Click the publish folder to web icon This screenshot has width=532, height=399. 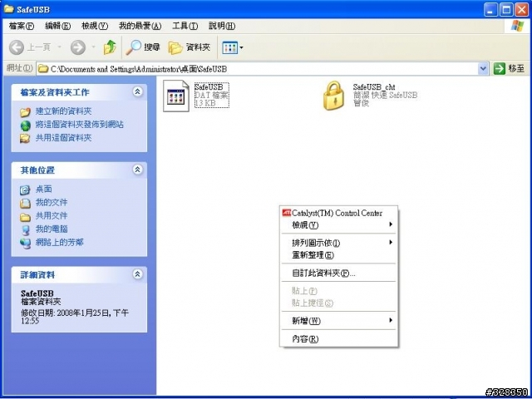pyautogui.click(x=25, y=126)
